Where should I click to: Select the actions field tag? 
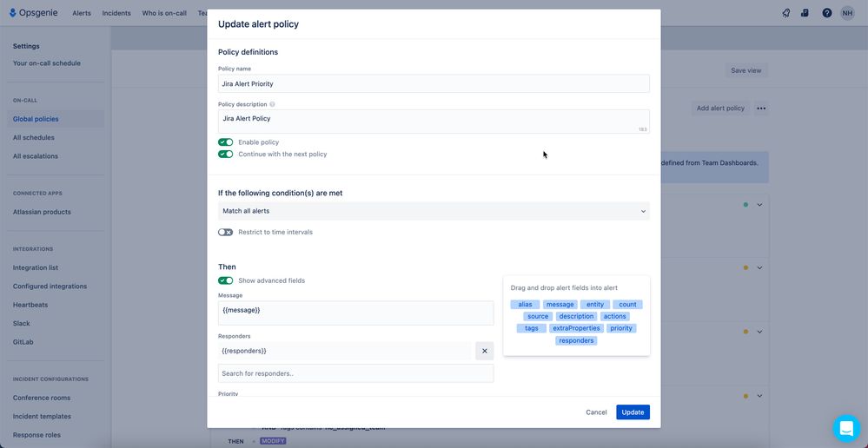[615, 316]
